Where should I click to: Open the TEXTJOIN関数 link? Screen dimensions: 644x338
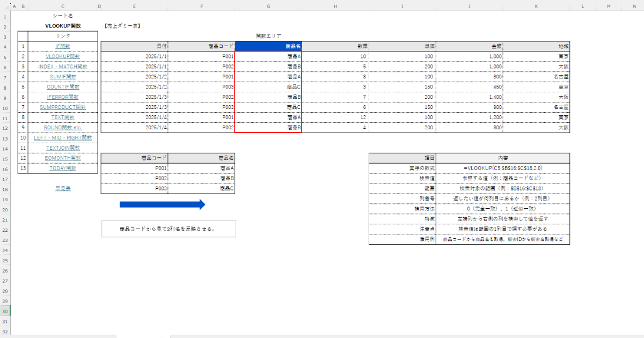(x=63, y=148)
